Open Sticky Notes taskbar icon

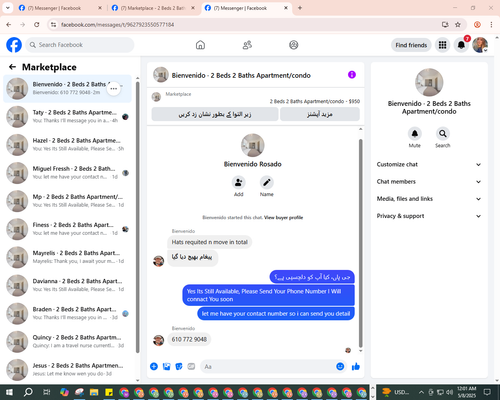[x=109, y=392]
